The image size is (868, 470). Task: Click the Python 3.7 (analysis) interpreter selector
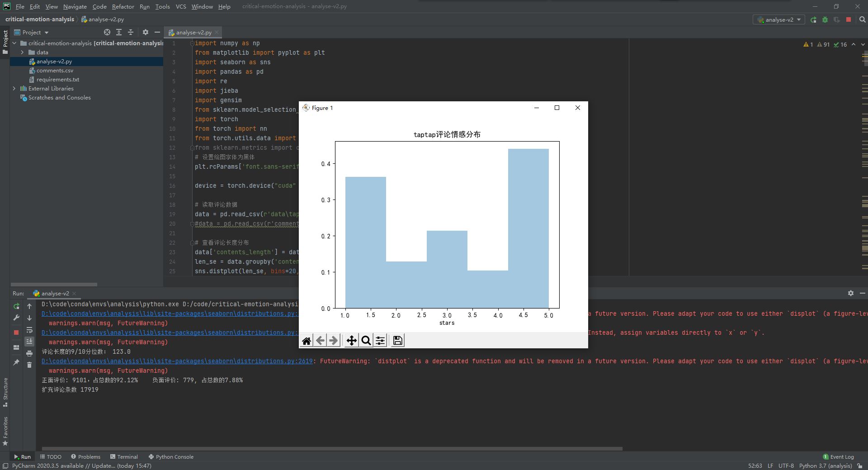(825, 465)
